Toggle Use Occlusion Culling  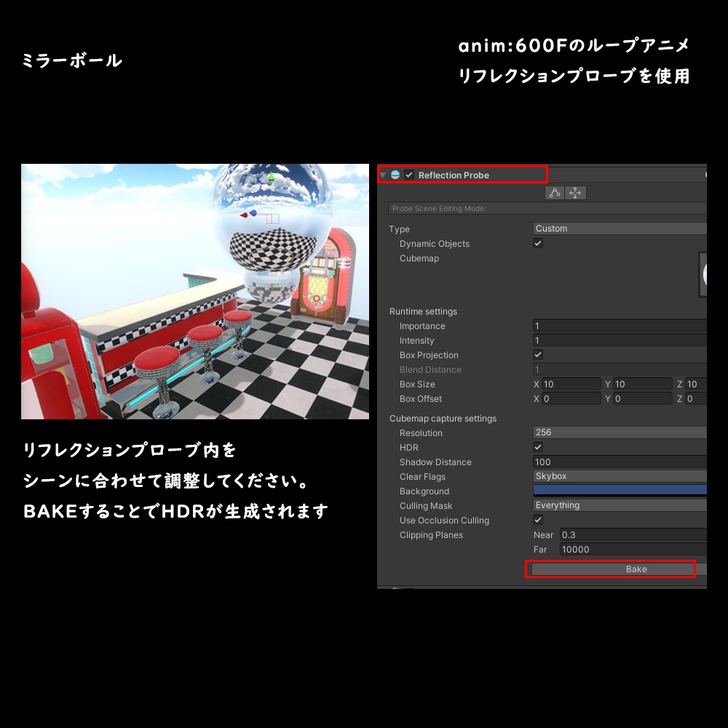(x=537, y=520)
